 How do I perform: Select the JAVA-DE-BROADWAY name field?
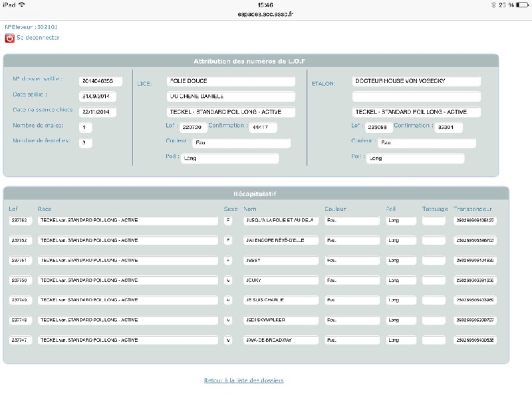coord(280,340)
